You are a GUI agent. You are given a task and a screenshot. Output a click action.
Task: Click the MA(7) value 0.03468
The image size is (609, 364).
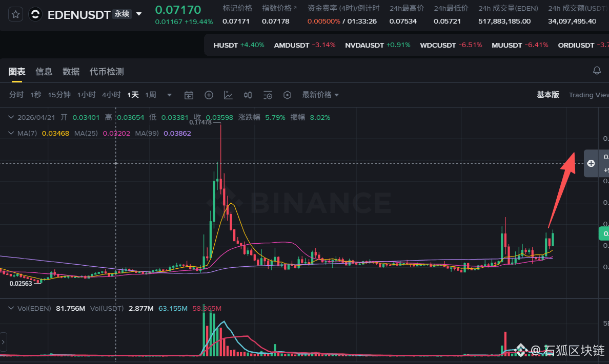pos(55,133)
